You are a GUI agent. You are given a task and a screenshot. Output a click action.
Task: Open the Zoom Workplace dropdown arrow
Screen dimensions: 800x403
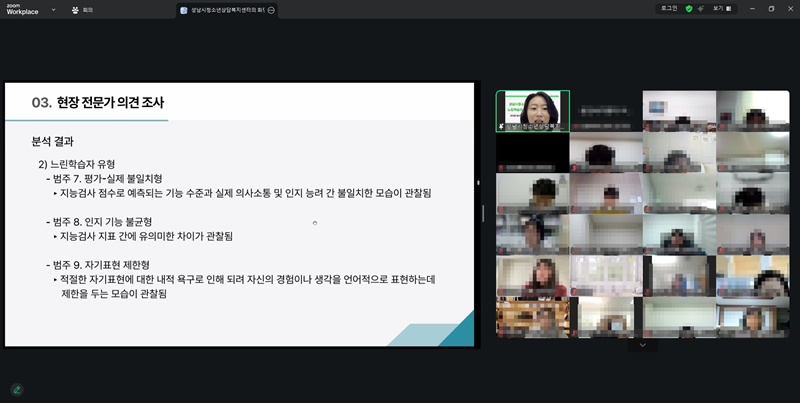(53, 10)
